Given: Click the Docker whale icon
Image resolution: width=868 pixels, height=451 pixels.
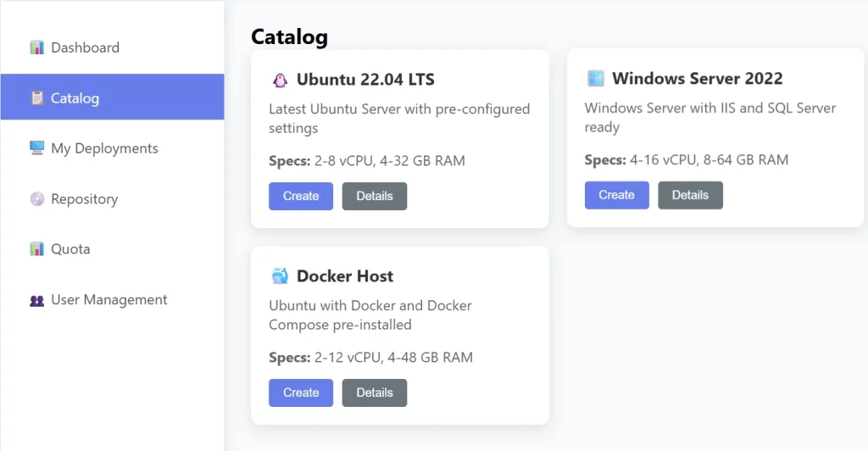Looking at the screenshot, I should tap(280, 276).
